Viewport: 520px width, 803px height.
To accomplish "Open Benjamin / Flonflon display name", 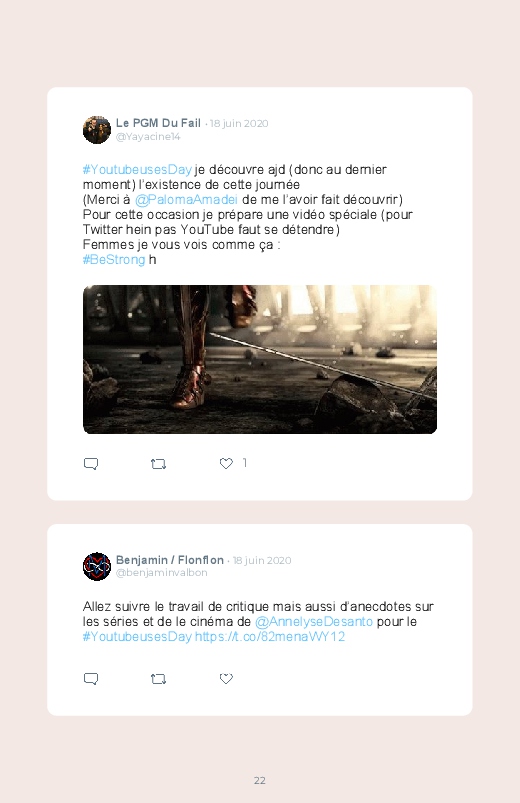I will coord(170,560).
